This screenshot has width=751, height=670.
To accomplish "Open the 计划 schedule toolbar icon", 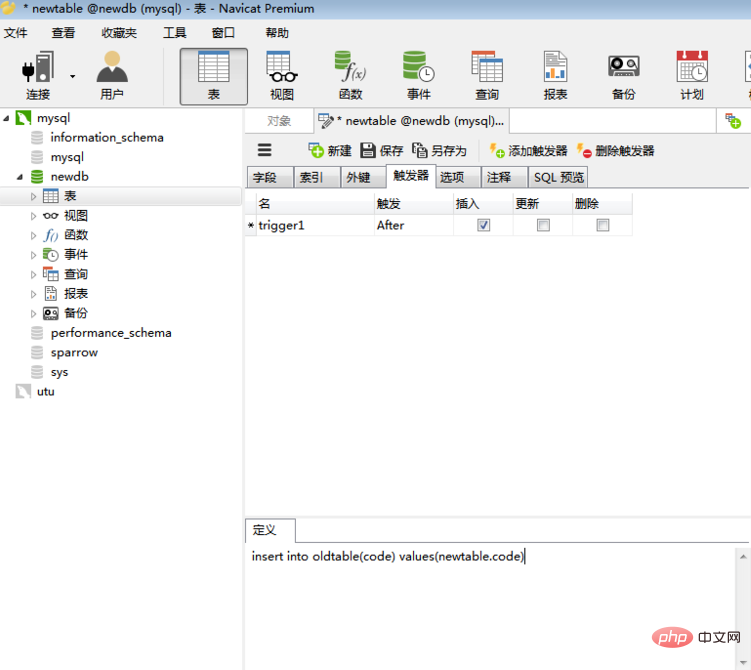I will 692,76.
